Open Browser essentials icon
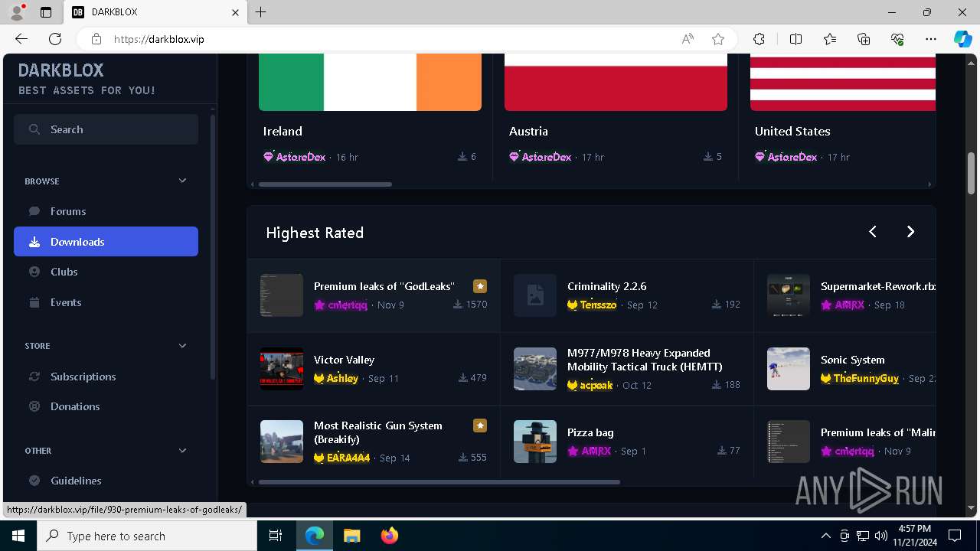Image resolution: width=980 pixels, height=551 pixels. coord(897,39)
